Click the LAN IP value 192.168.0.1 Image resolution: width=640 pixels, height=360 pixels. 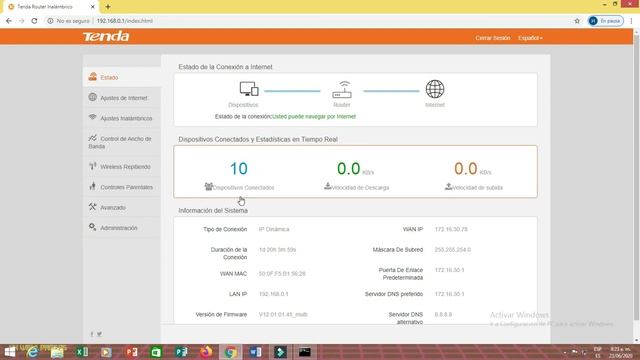tap(273, 294)
